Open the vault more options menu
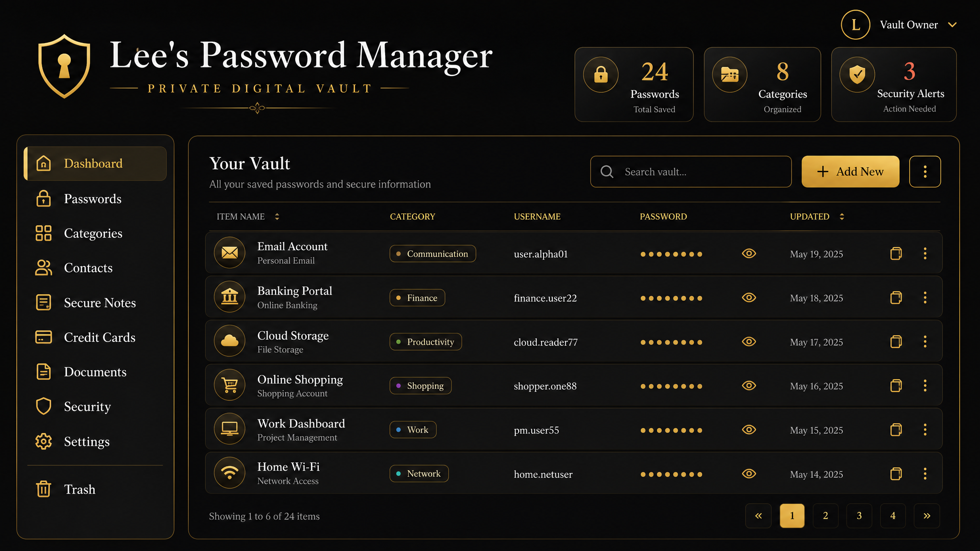 click(x=925, y=171)
